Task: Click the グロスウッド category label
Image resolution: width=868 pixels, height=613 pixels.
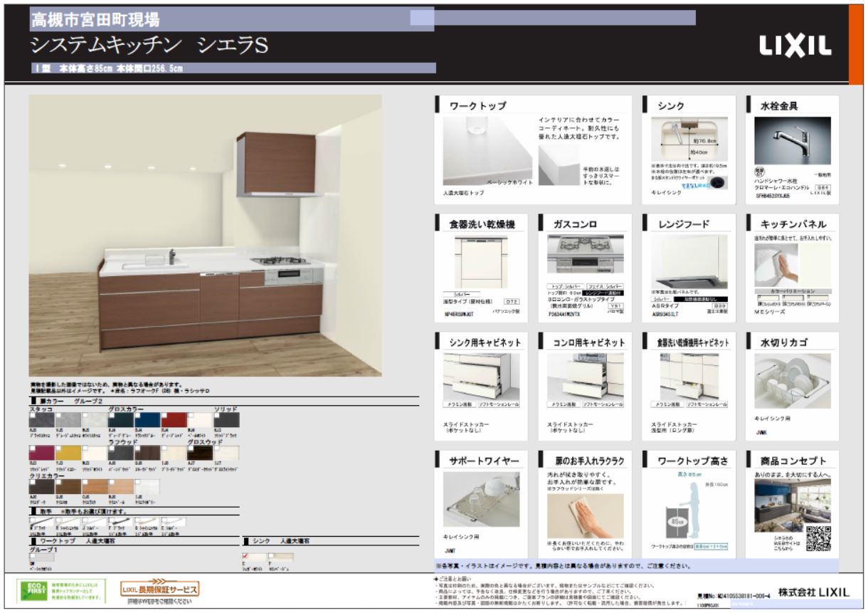Action: (205, 442)
